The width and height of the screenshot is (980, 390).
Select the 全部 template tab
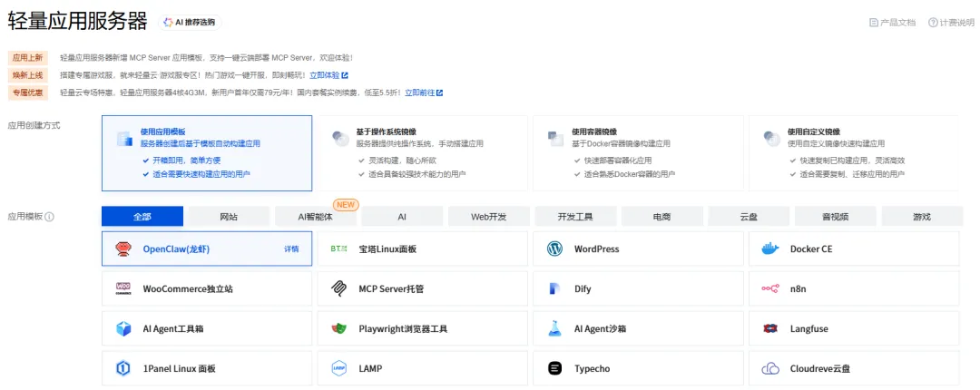click(142, 216)
